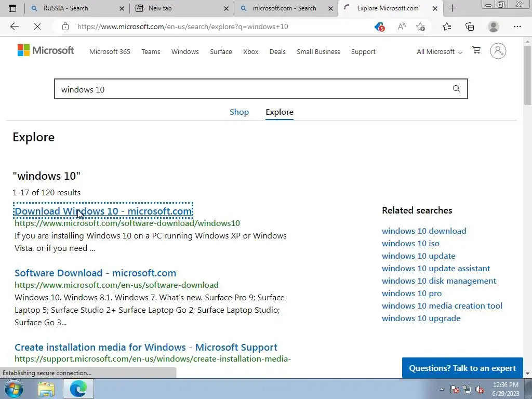Viewport: 532px width, 399px height.
Task: Open the taskbar clock and date
Action: 506,389
